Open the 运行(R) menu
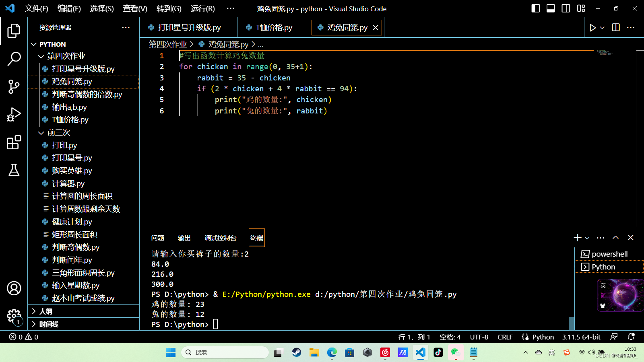Screen dimensions: 644x362 pos(203,8)
